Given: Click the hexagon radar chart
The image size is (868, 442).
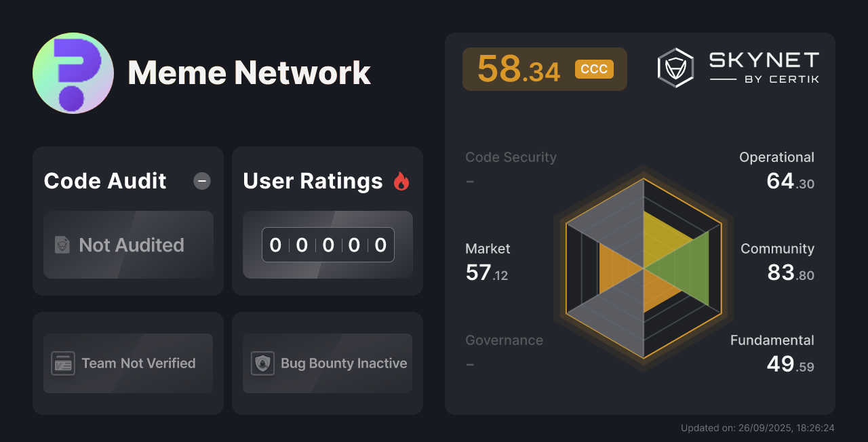Looking at the screenshot, I should click(x=643, y=268).
